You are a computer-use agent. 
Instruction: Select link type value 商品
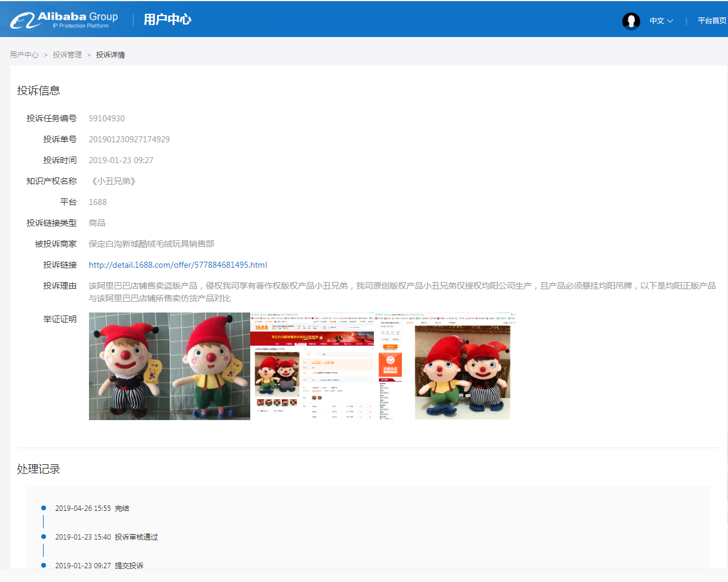[97, 223]
